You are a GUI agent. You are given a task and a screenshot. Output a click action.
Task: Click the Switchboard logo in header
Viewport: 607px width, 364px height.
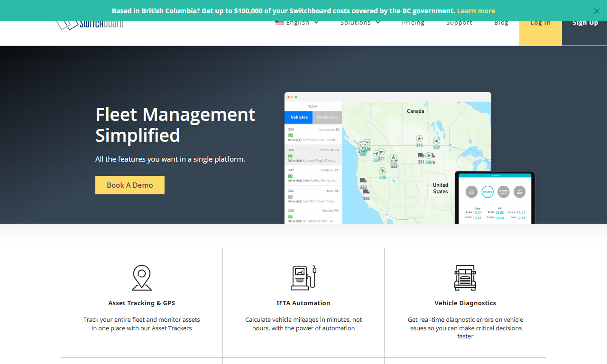90,25
